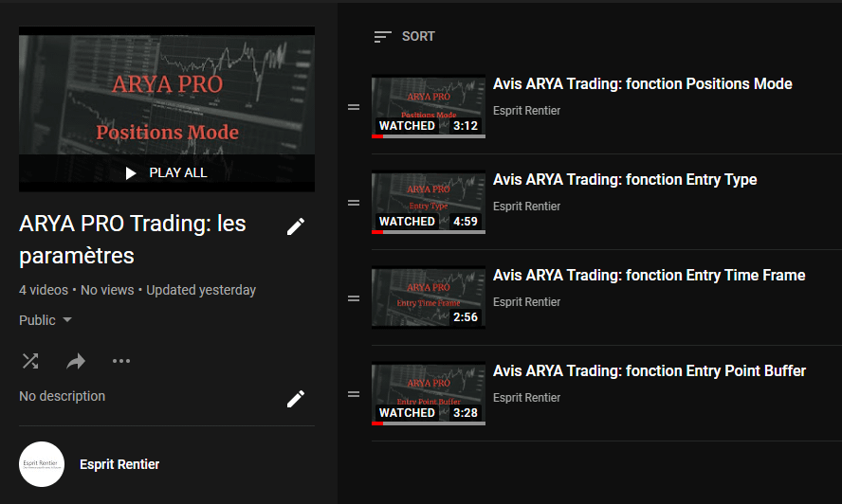The image size is (842, 504).
Task: Click Esprit Rentier under Entry Point Buffer video
Action: pos(526,398)
